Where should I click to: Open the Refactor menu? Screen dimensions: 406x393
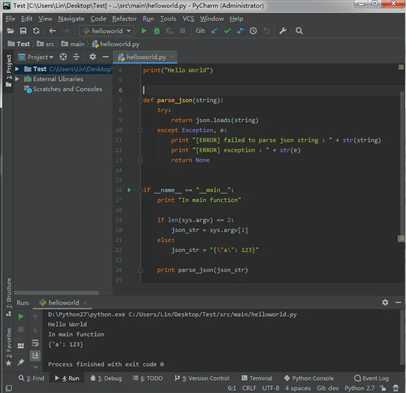tap(124, 19)
